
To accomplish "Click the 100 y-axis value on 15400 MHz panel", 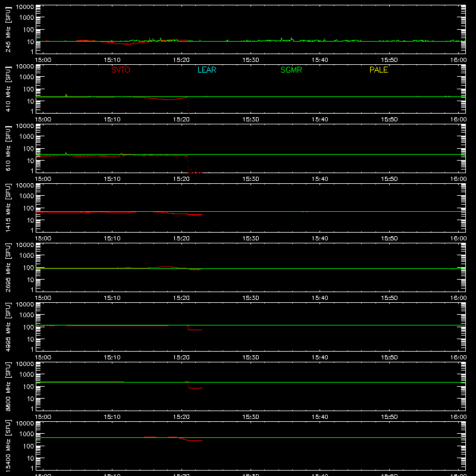I will click(29, 446).
